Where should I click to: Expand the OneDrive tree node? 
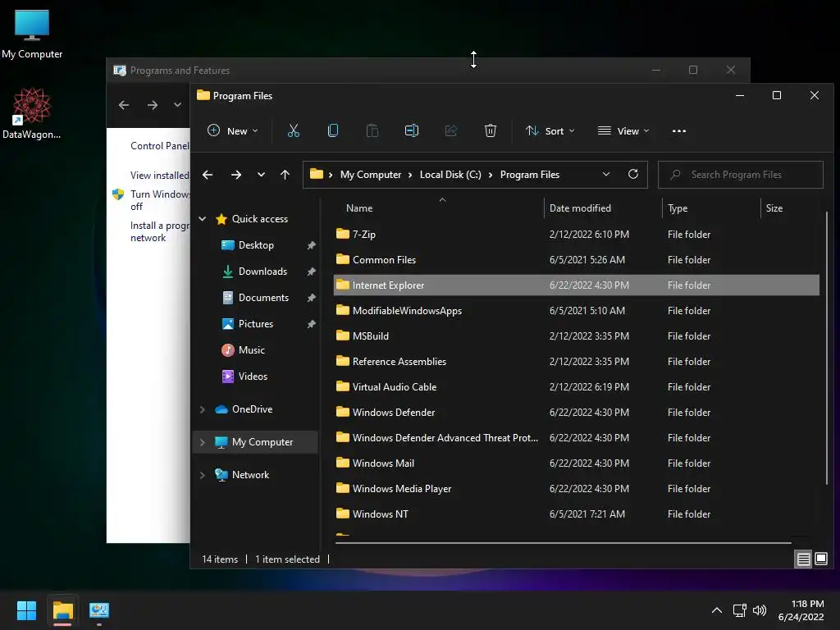click(203, 409)
